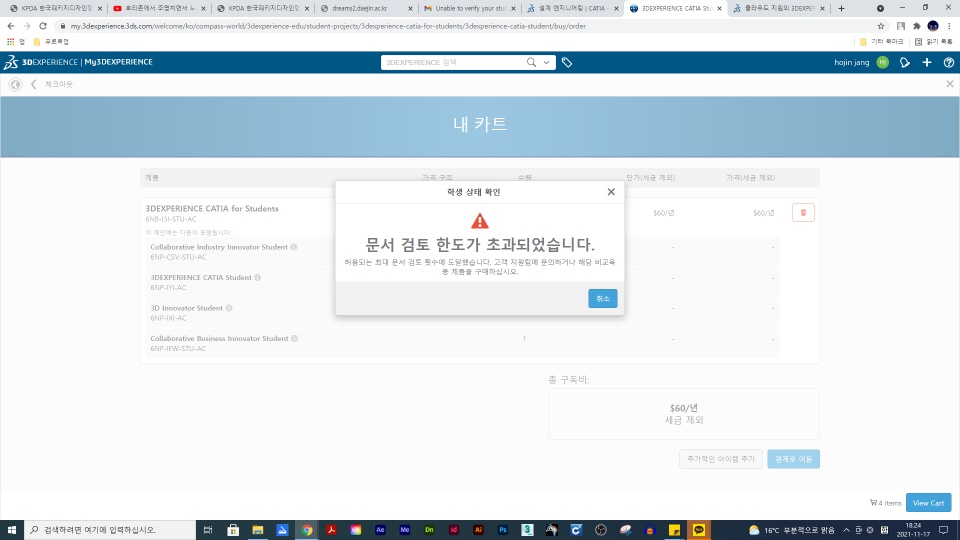
Task: Switch to the 설계 엔지니어링 CATIA tab
Action: pos(573,9)
